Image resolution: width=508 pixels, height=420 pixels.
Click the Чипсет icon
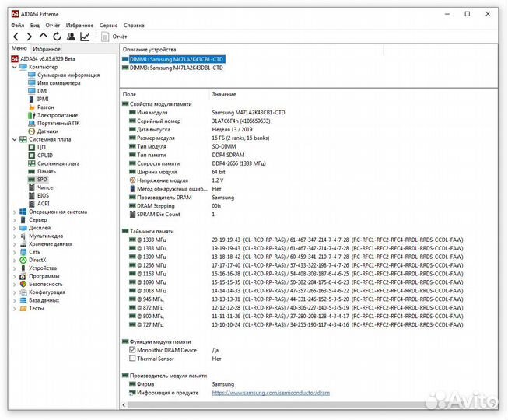coord(31,187)
